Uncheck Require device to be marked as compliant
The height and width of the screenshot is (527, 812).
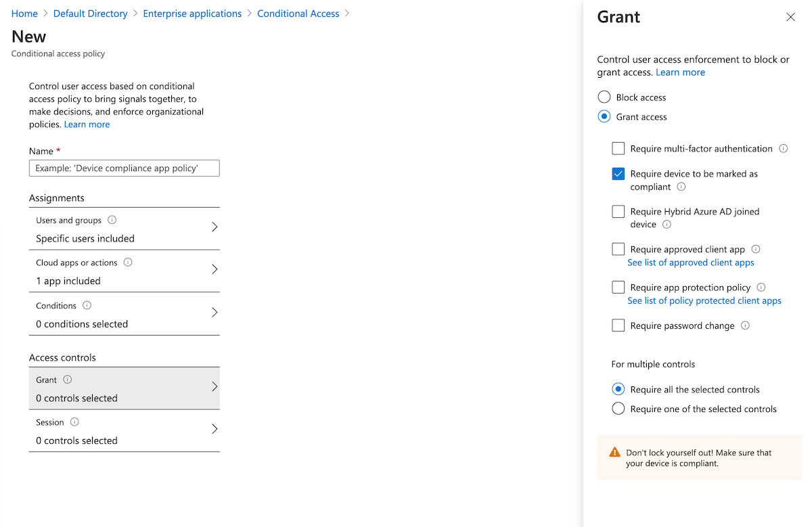point(618,173)
